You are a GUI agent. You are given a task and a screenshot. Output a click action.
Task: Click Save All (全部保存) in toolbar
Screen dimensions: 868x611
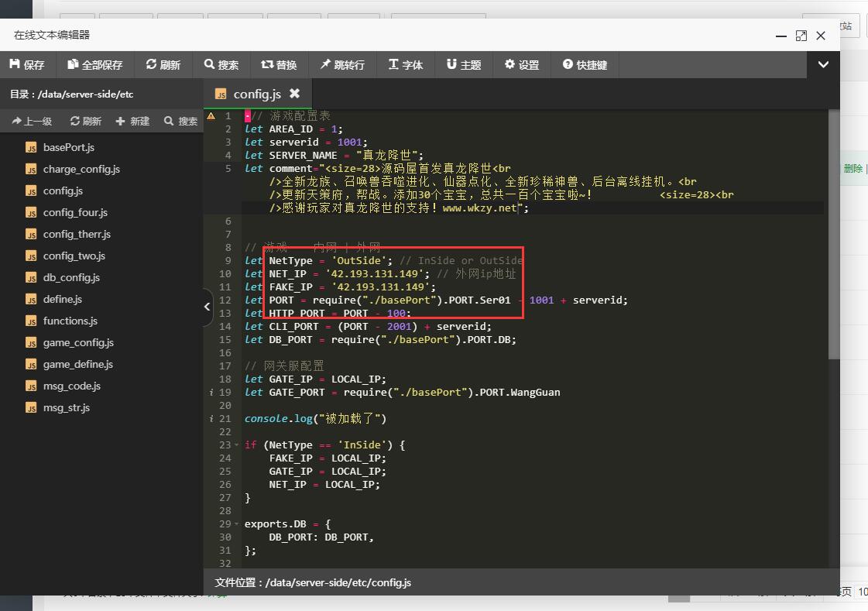(95, 65)
